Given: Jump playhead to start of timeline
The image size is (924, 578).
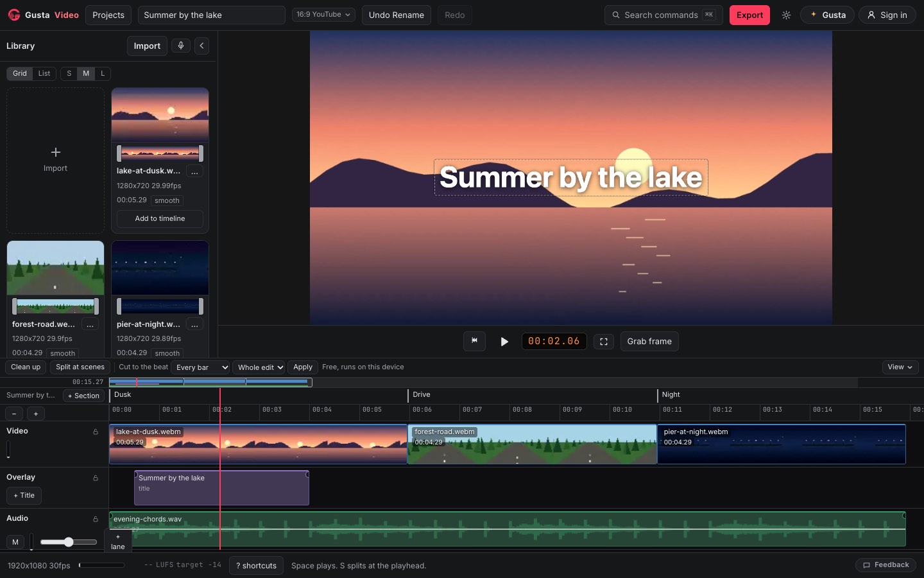Looking at the screenshot, I should pyautogui.click(x=474, y=341).
